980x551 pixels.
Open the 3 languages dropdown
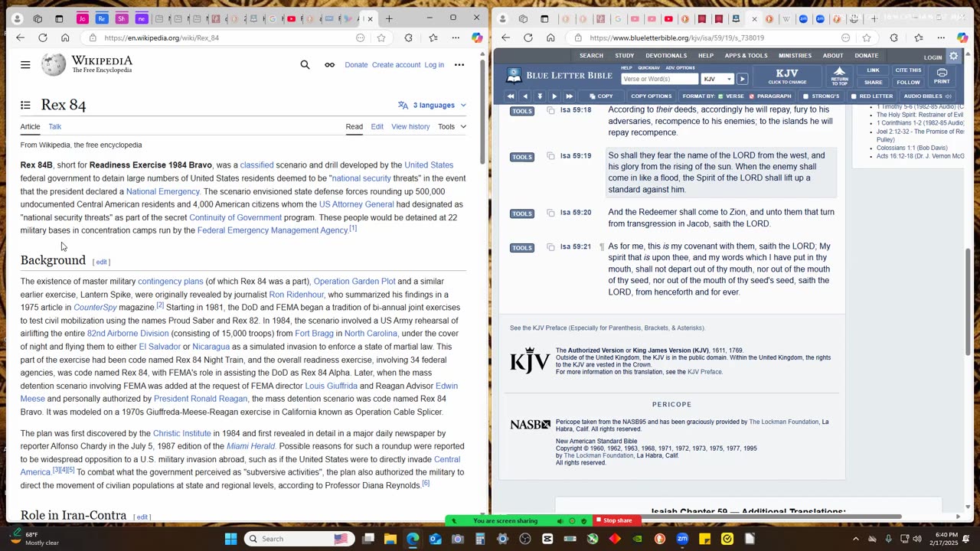(433, 105)
